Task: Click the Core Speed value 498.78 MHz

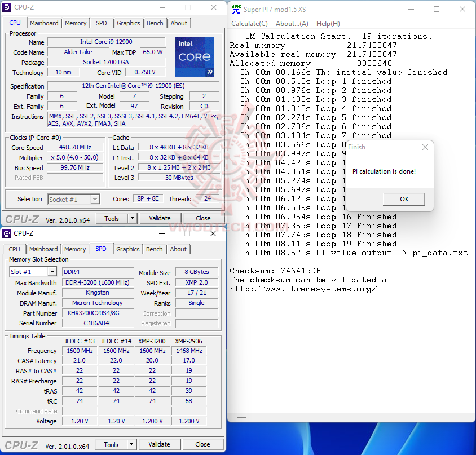Action: coord(75,148)
